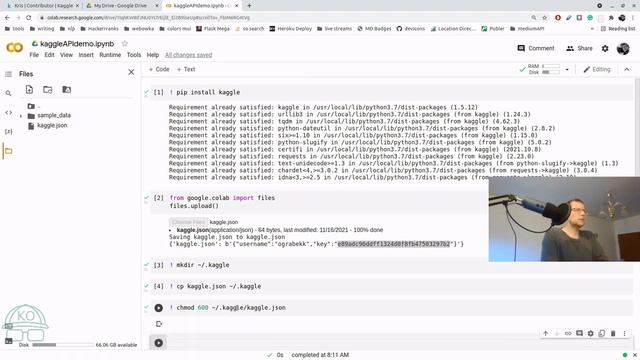Click the Share button

[579, 48]
